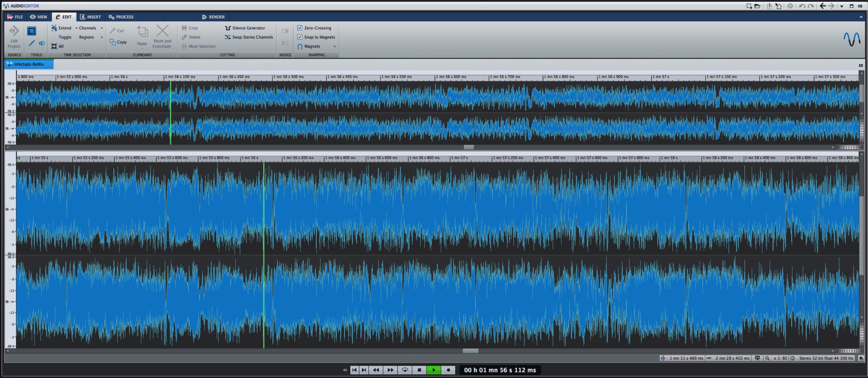
Task: Click the timecode display 00 h 01 mn 56 s
Action: coord(500,370)
